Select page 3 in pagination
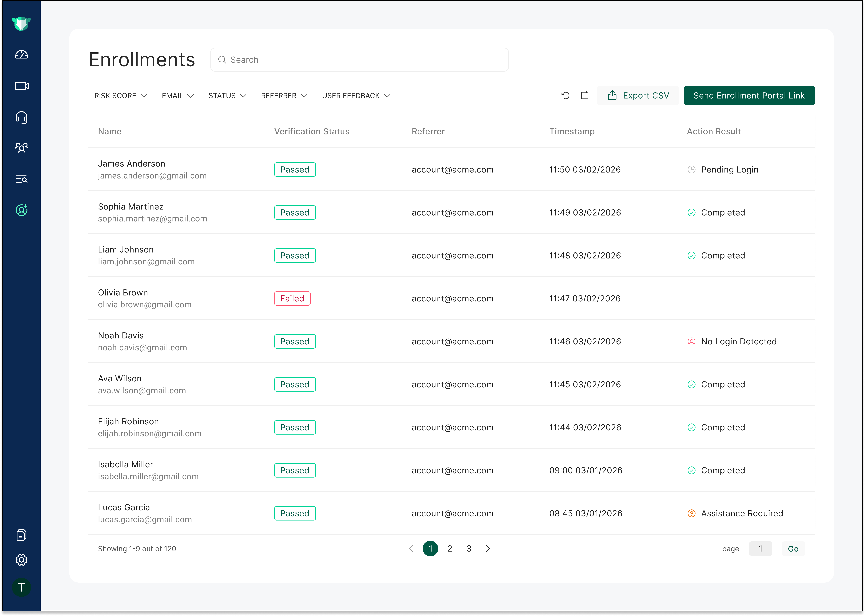This screenshot has width=865, height=616. point(469,549)
